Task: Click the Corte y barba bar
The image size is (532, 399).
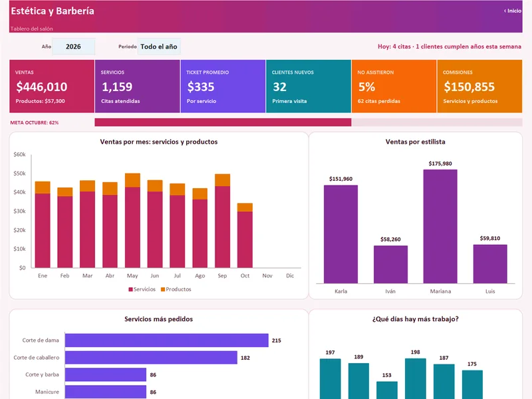Action: 106,374
